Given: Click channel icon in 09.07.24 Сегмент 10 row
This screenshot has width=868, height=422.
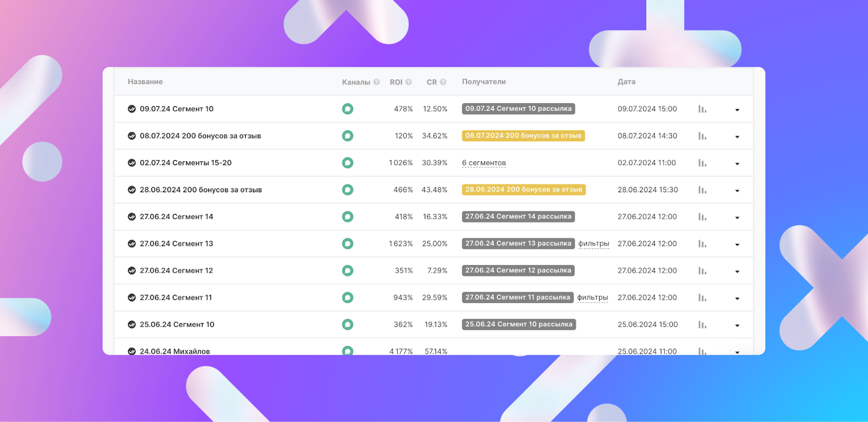Looking at the screenshot, I should [x=348, y=109].
